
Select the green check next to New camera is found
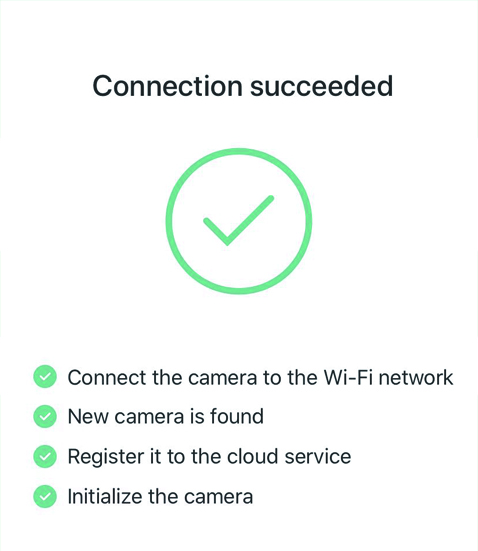pyautogui.click(x=45, y=416)
